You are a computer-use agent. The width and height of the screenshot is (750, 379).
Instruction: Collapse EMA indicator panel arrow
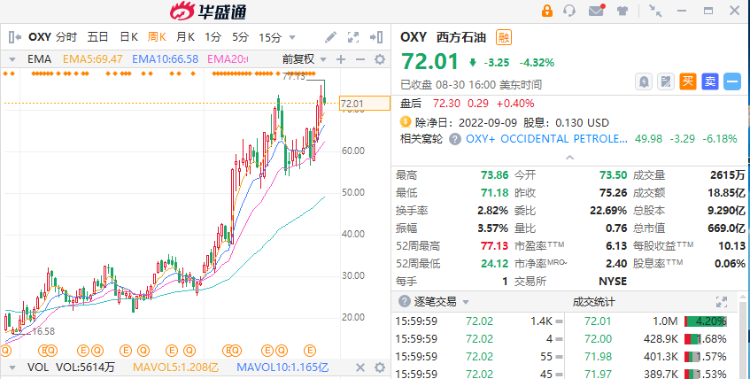[12, 60]
